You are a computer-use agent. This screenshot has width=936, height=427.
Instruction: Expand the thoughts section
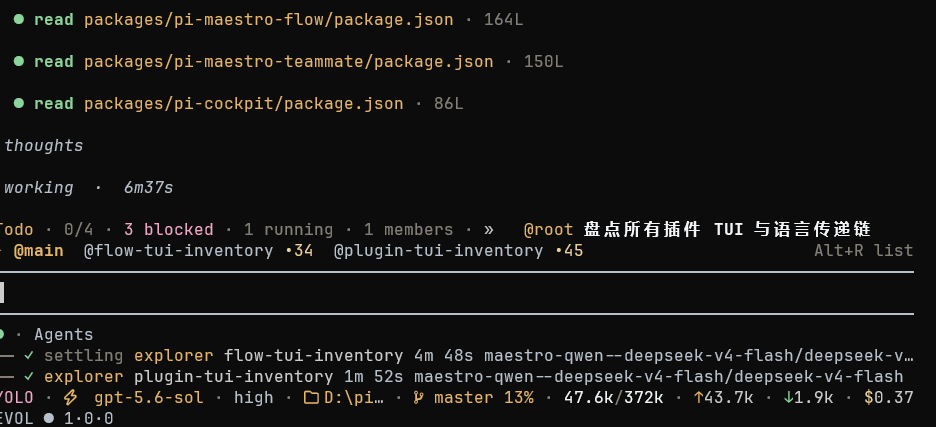pyautogui.click(x=44, y=146)
